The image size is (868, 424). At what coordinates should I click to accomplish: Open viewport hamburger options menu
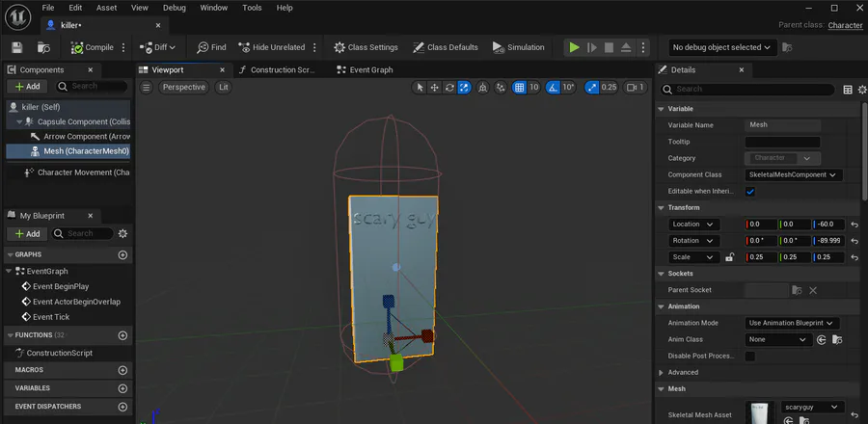146,88
